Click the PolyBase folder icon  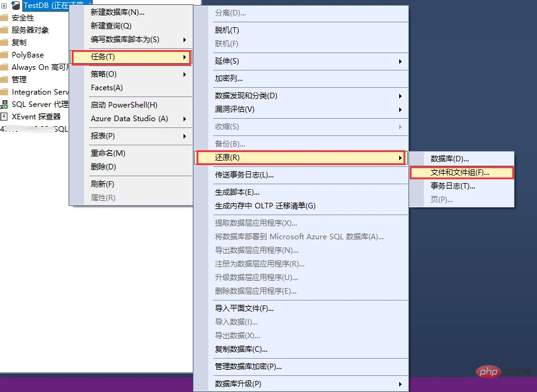click(x=4, y=55)
